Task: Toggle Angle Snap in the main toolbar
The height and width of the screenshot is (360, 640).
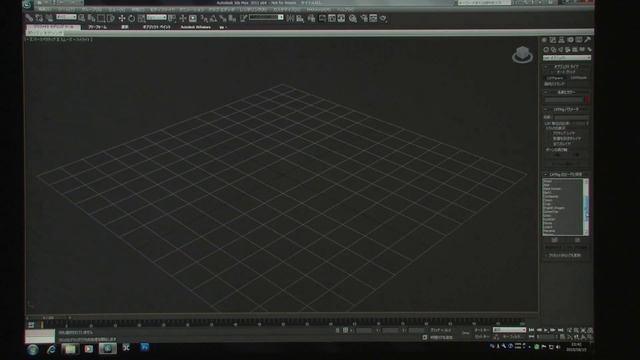Action: click(x=213, y=18)
